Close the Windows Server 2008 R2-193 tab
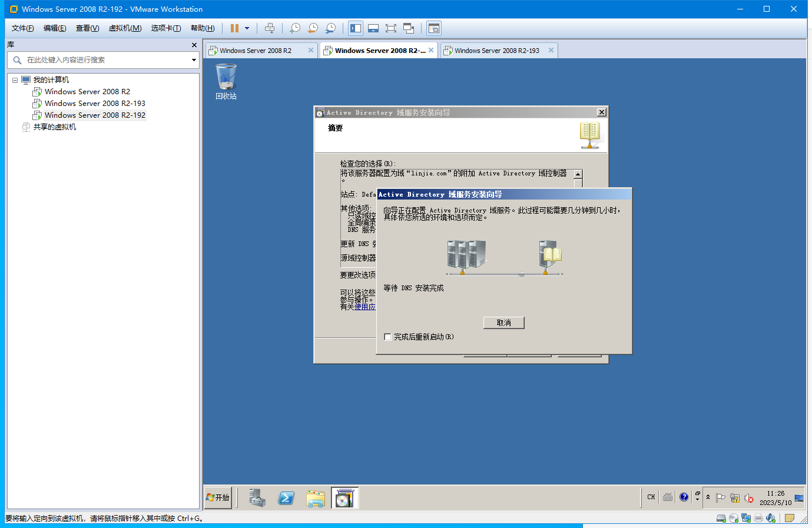 [551, 51]
